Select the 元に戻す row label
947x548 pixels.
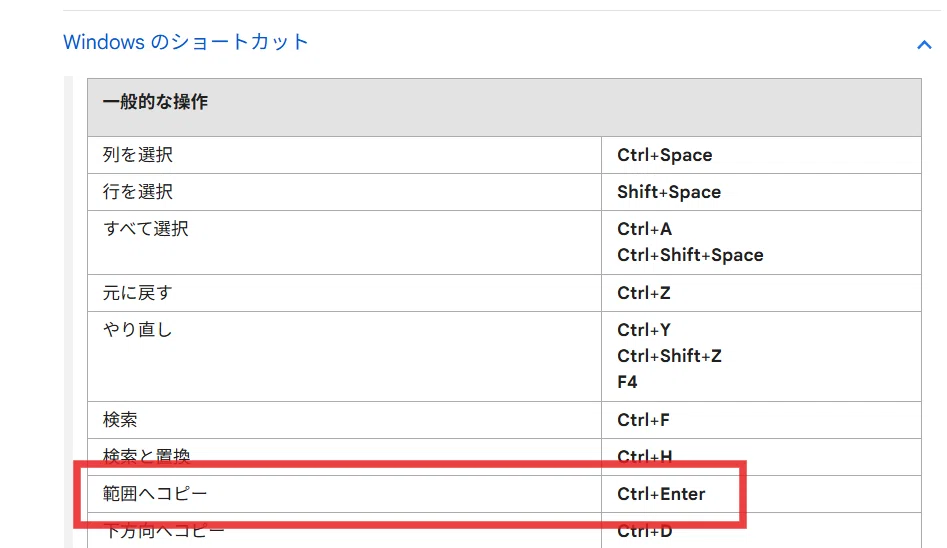[x=138, y=292]
